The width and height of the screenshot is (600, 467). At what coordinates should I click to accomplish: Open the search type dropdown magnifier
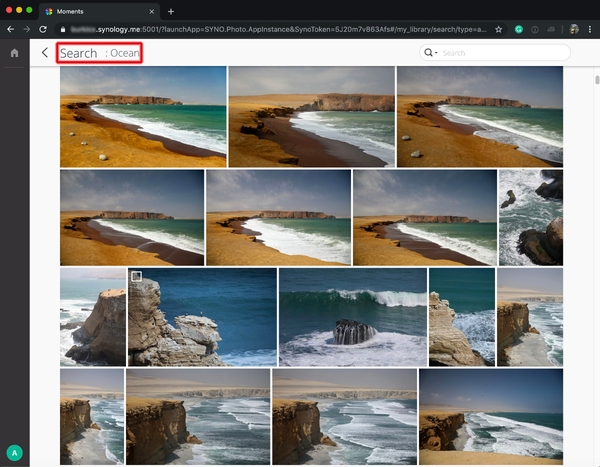(430, 52)
